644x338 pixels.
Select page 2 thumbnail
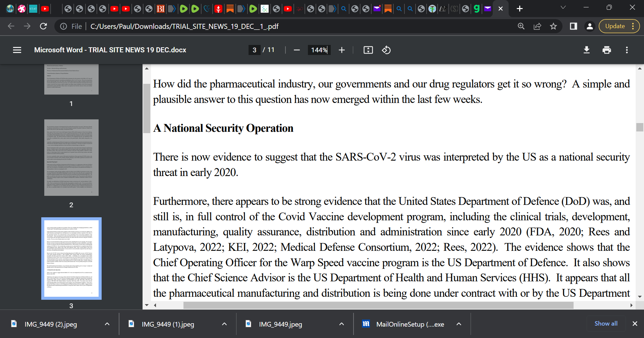pyautogui.click(x=71, y=158)
